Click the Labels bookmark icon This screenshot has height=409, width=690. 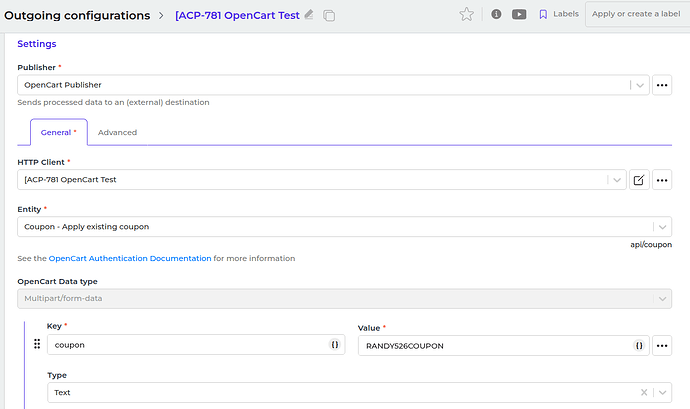tap(543, 14)
